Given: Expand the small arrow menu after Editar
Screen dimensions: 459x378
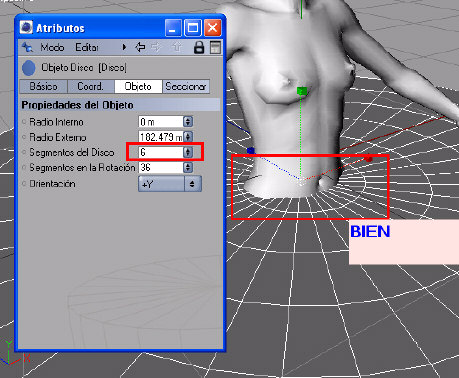Looking at the screenshot, I should 124,47.
